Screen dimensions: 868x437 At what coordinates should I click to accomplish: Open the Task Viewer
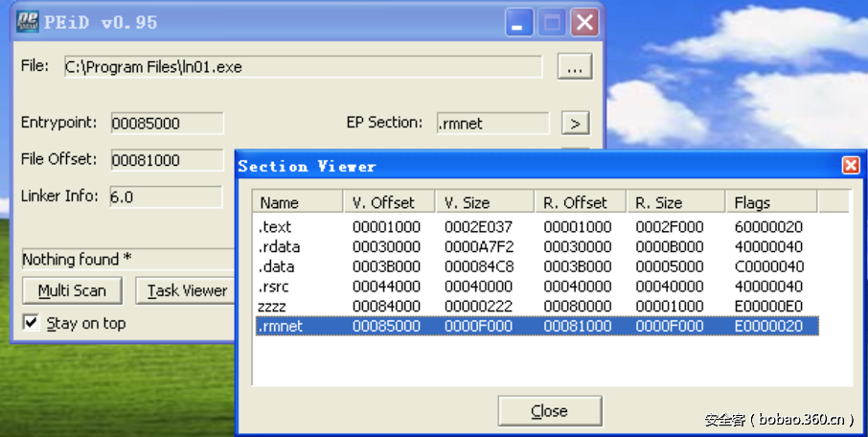(x=186, y=290)
